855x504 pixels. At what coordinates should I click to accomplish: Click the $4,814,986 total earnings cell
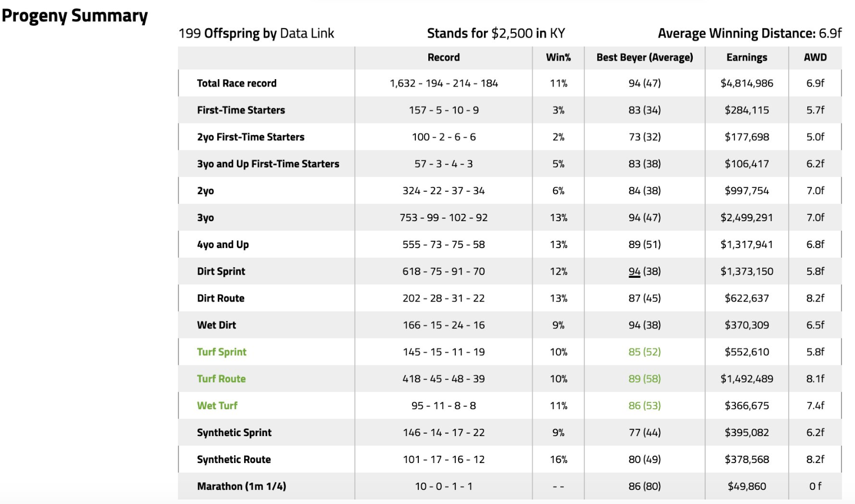747,83
